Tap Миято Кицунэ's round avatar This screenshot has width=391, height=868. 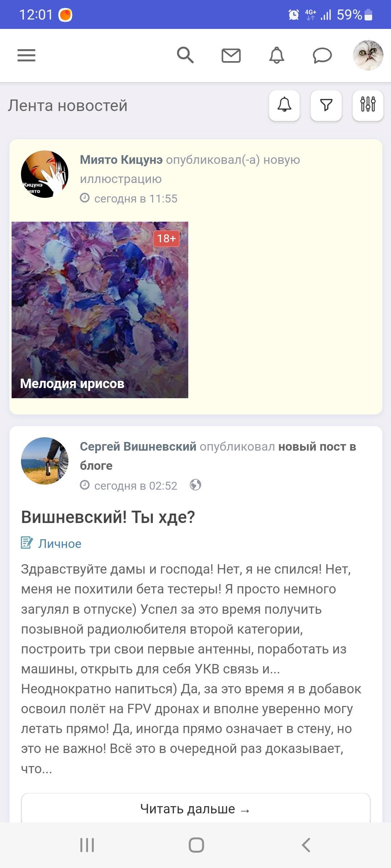coord(45,174)
